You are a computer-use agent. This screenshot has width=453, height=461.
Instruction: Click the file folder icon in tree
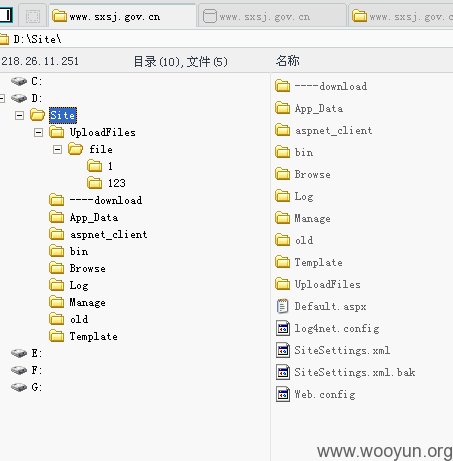[x=76, y=149]
